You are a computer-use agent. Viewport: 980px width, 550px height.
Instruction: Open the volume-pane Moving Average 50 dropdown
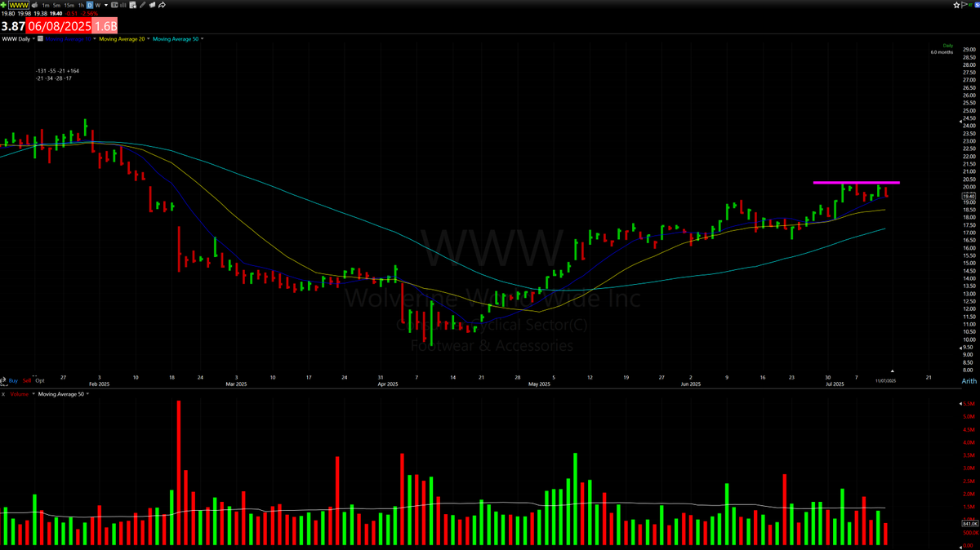click(87, 393)
